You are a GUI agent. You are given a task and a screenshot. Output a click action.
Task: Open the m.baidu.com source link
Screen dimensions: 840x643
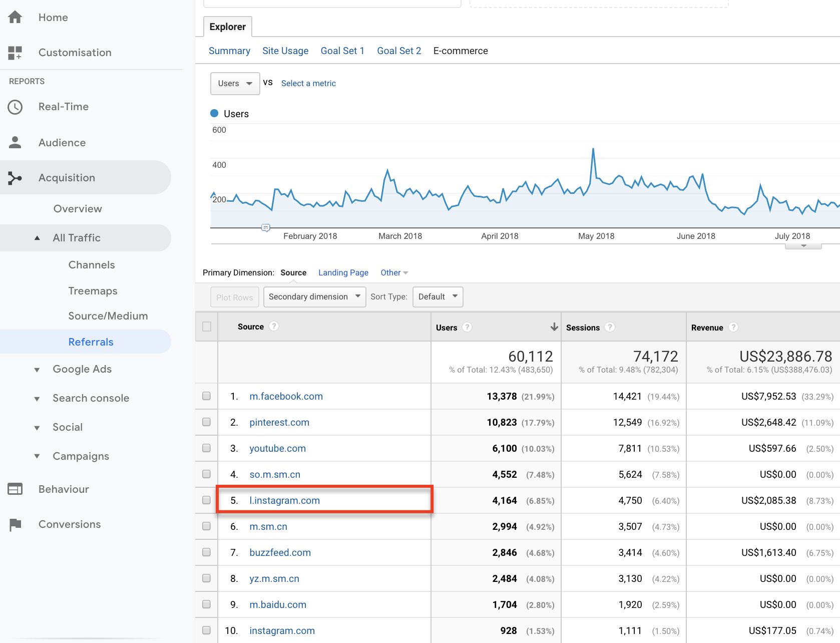[278, 604]
